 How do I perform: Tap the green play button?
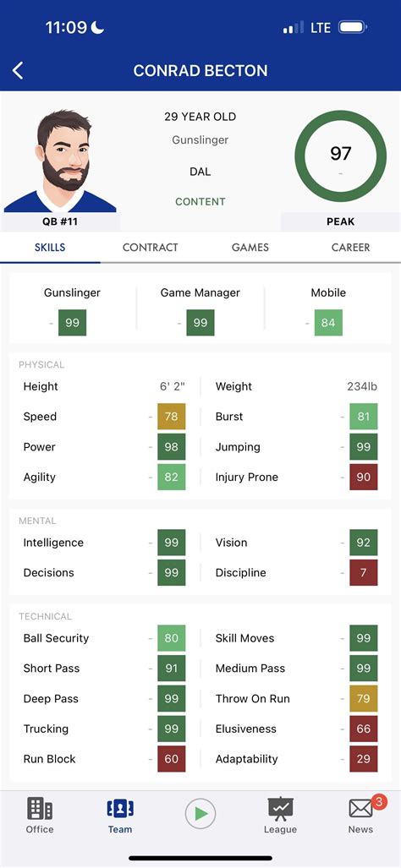[200, 814]
